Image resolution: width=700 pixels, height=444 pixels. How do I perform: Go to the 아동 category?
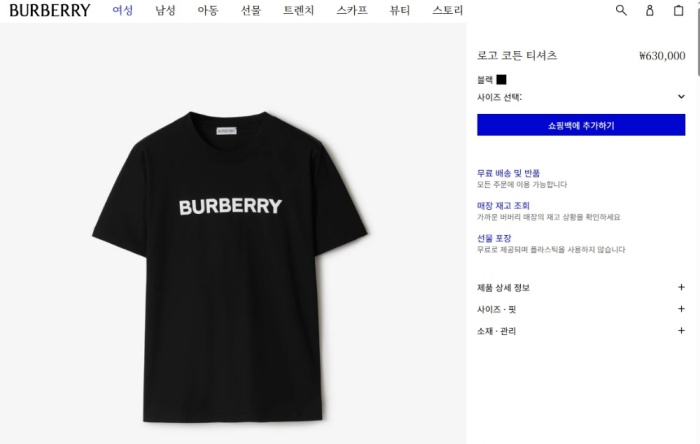pyautogui.click(x=208, y=10)
